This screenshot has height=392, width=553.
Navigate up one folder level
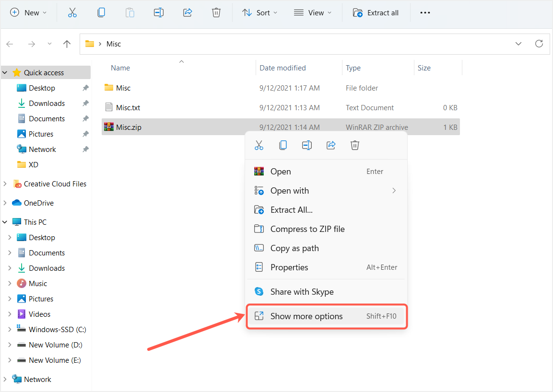(x=67, y=44)
